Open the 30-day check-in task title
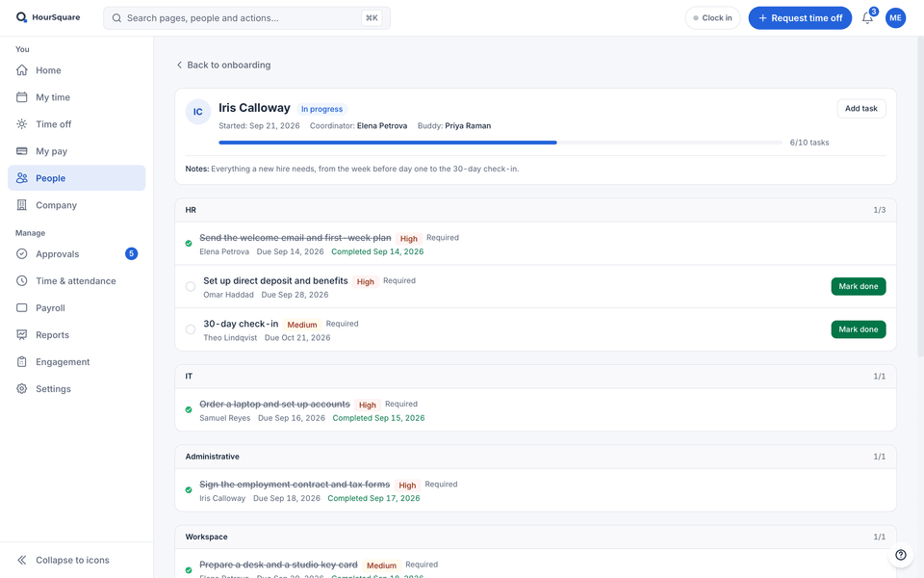 [x=241, y=324]
